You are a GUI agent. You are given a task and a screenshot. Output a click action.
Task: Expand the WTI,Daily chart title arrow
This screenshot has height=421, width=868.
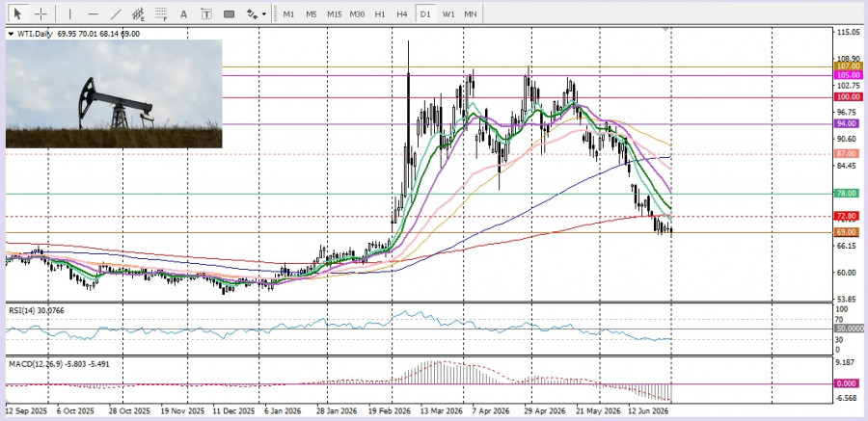click(11, 34)
